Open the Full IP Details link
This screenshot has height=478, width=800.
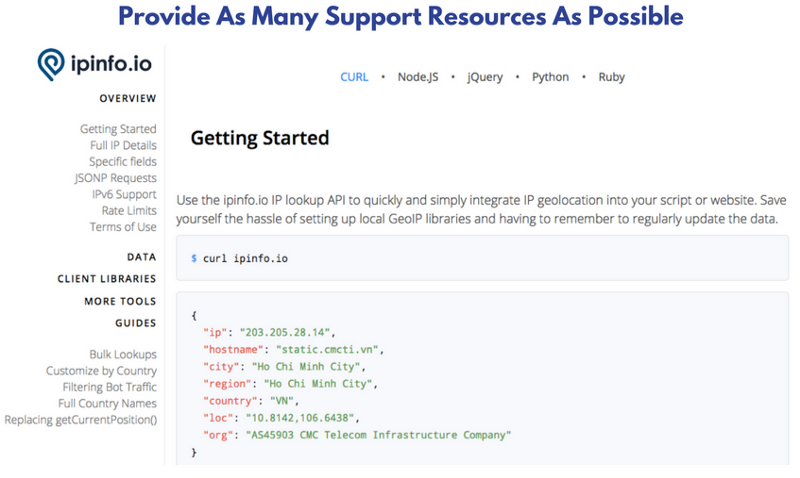click(123, 145)
